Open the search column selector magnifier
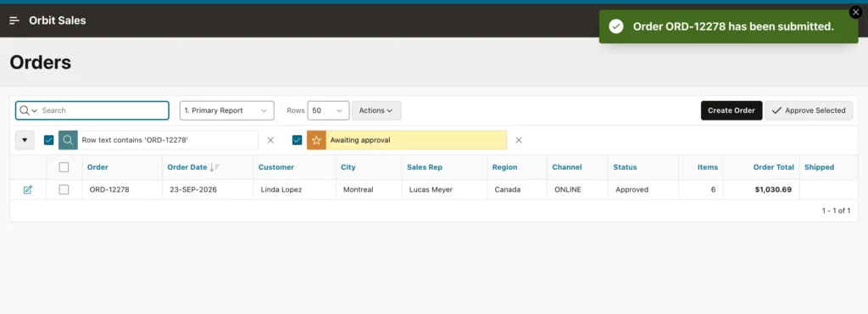 point(28,110)
